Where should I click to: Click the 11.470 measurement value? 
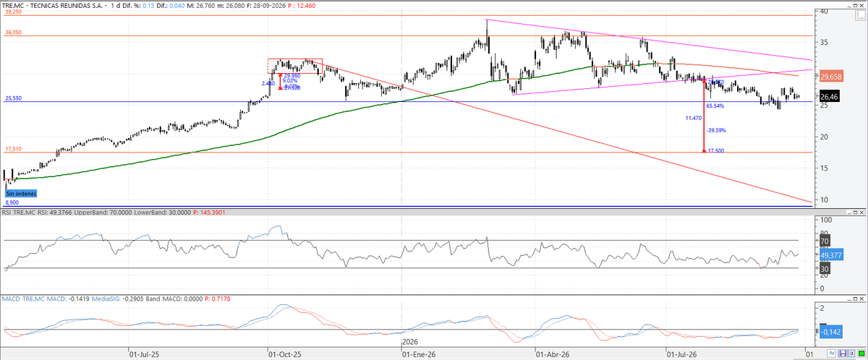pyautogui.click(x=692, y=117)
